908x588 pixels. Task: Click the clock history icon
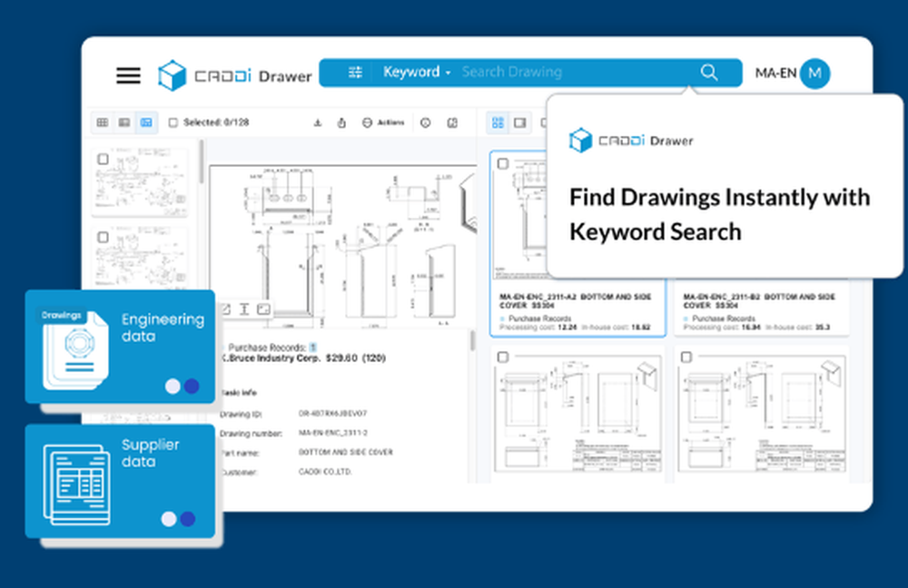click(x=426, y=122)
